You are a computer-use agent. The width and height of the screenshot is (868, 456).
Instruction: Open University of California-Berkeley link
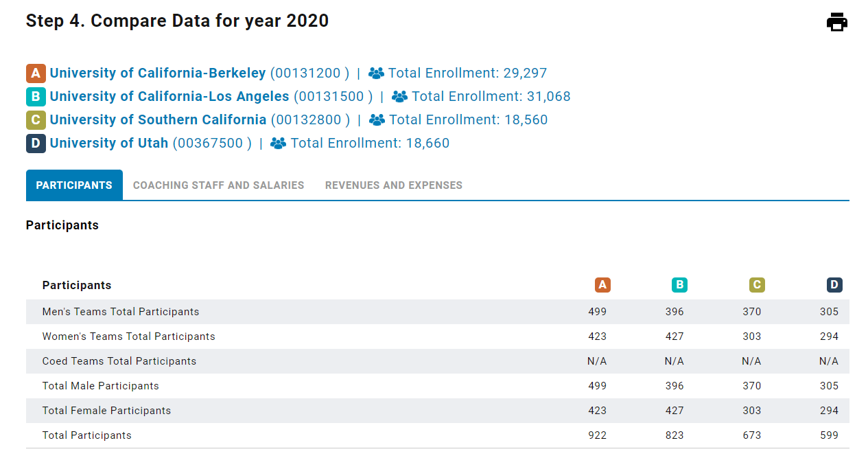[158, 73]
